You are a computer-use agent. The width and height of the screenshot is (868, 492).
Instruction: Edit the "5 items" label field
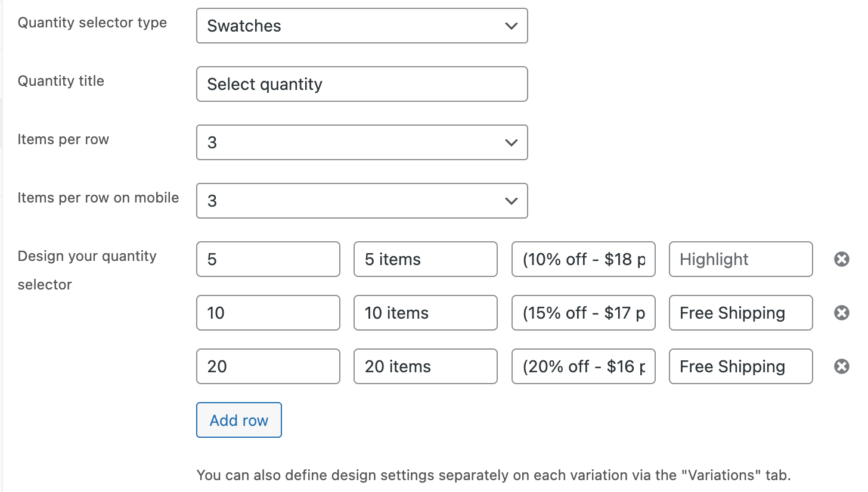point(425,259)
